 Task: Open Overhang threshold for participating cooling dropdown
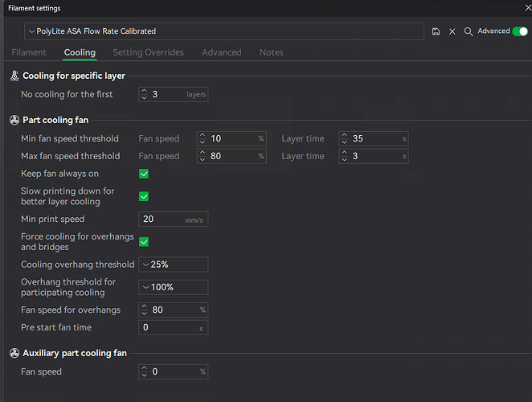point(173,287)
